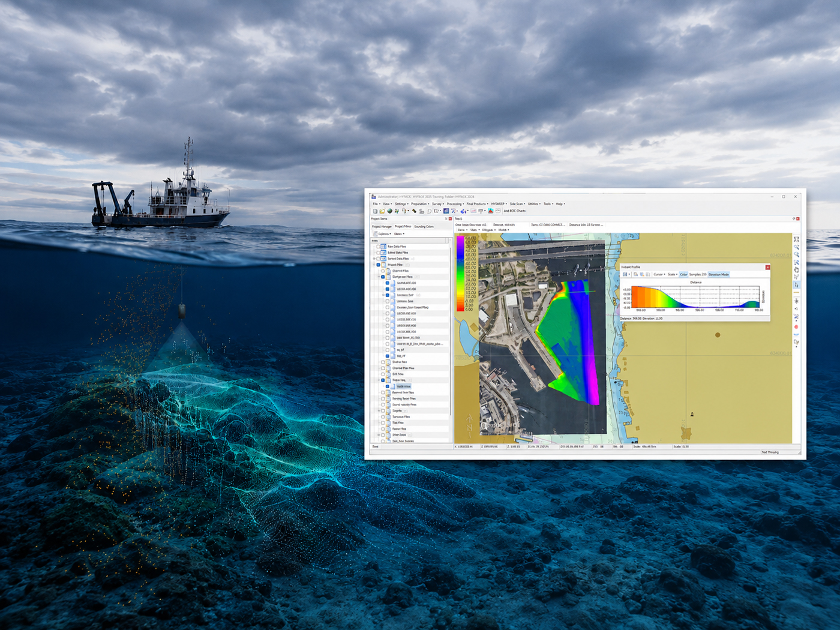
Task: Open the Cursor dropdown in Instant Profile
Action: 659,274
